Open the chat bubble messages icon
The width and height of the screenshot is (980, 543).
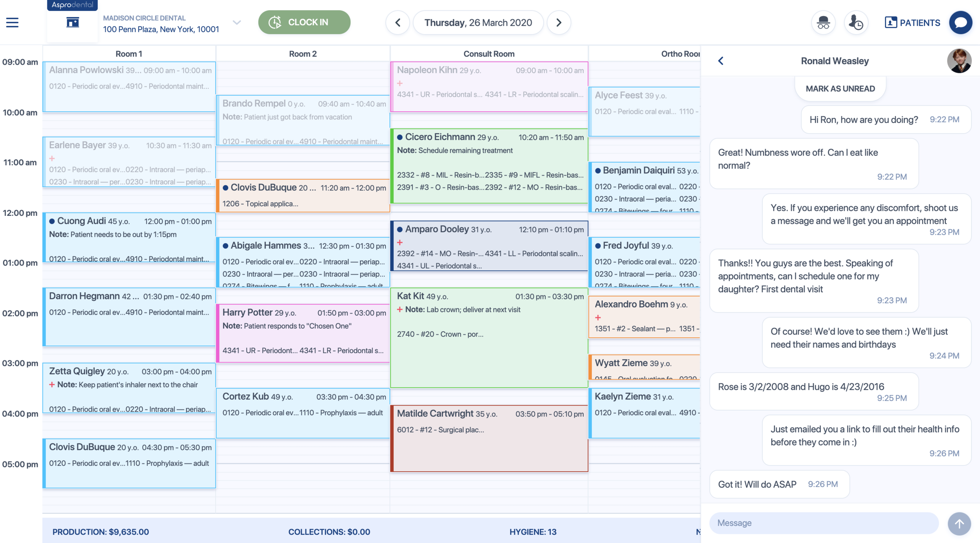point(961,22)
